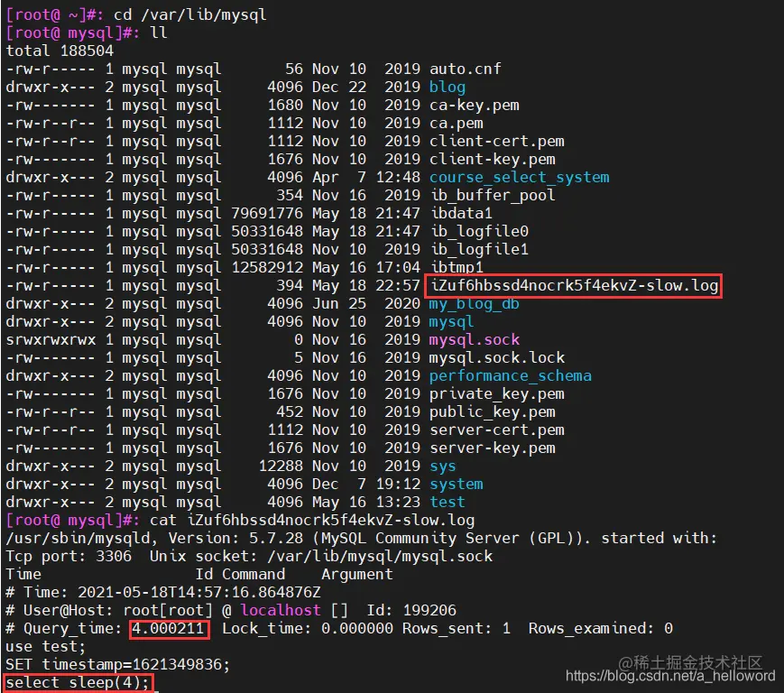784x693 pixels.
Task: Click the srwxrwxrwx permission string
Action: (x=51, y=339)
